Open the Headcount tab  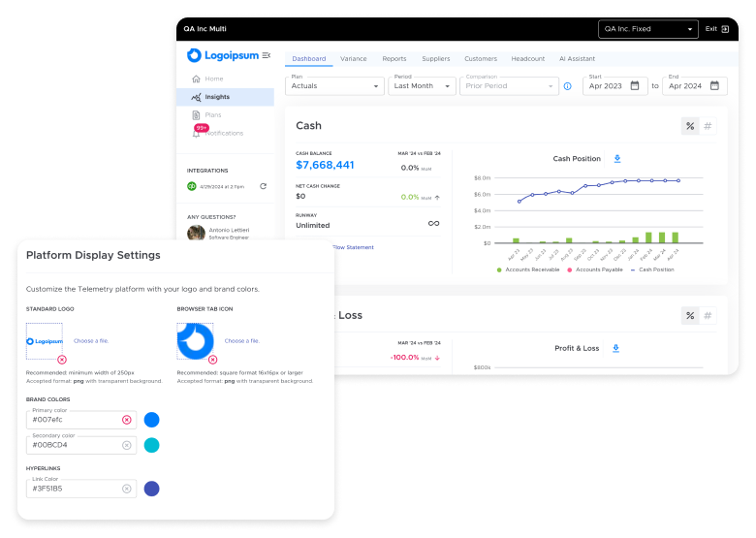528,59
